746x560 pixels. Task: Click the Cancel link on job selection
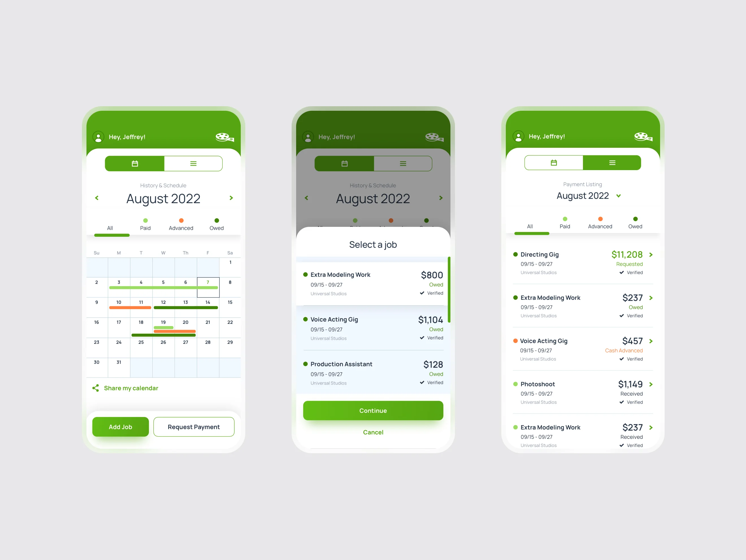tap(372, 432)
